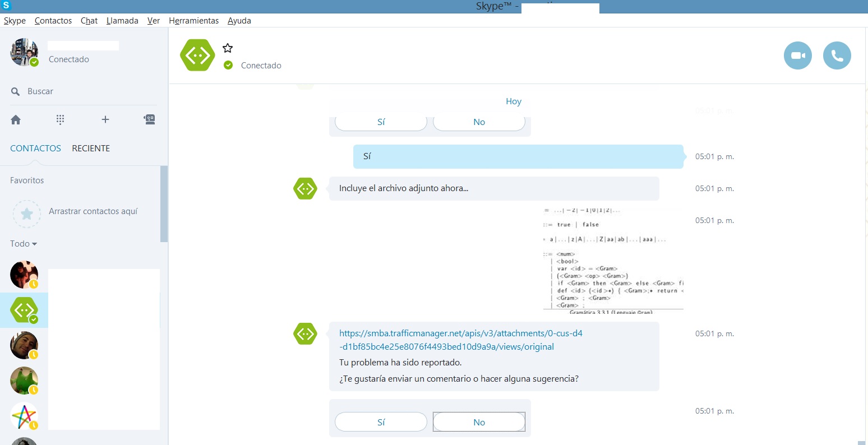Switch to the RECIENTE tab

[91, 148]
